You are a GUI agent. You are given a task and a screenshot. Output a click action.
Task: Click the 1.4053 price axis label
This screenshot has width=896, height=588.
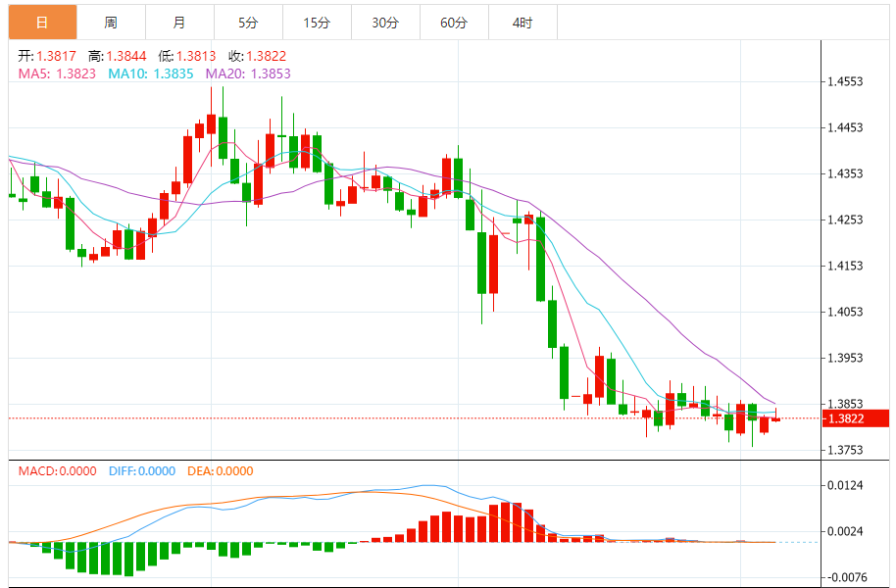[x=845, y=312]
